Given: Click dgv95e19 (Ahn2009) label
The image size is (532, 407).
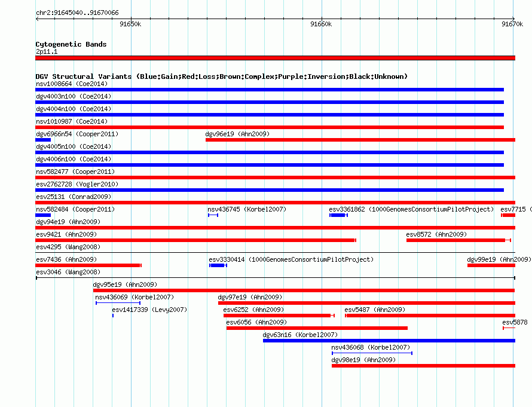Looking at the screenshot, I should pyautogui.click(x=125, y=284).
